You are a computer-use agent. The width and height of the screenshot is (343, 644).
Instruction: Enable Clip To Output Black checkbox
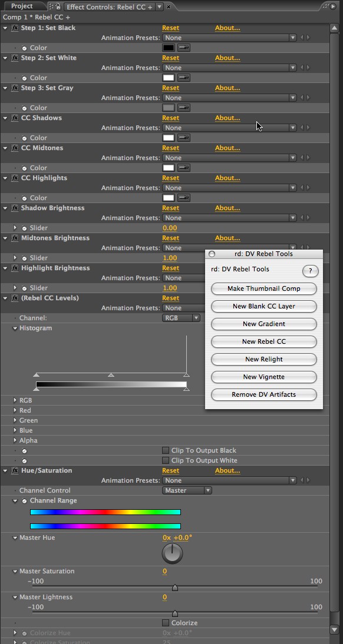pos(166,450)
